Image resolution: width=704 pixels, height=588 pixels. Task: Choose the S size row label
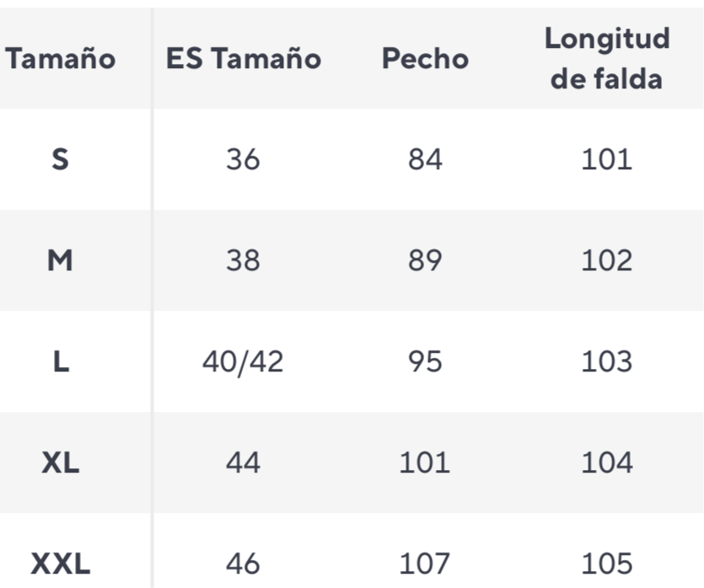(60, 159)
